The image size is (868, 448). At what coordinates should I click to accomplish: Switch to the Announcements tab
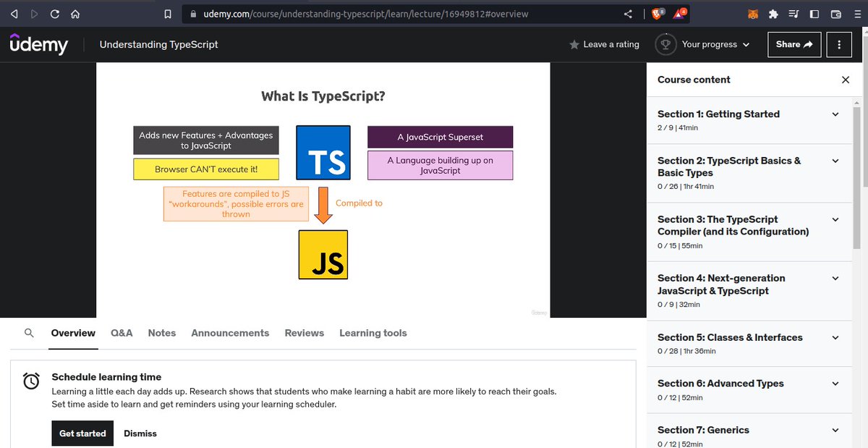coord(230,333)
